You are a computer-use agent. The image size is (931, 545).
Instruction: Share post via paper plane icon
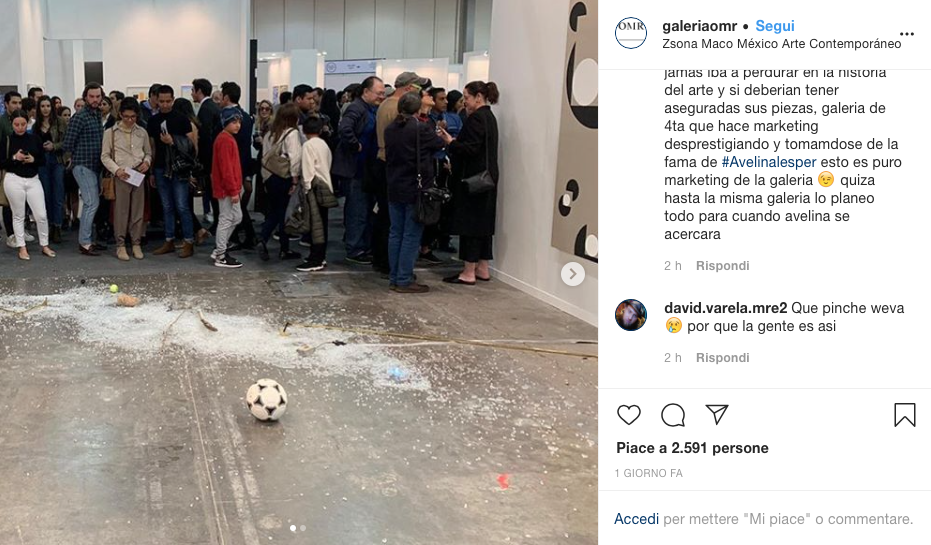717,414
